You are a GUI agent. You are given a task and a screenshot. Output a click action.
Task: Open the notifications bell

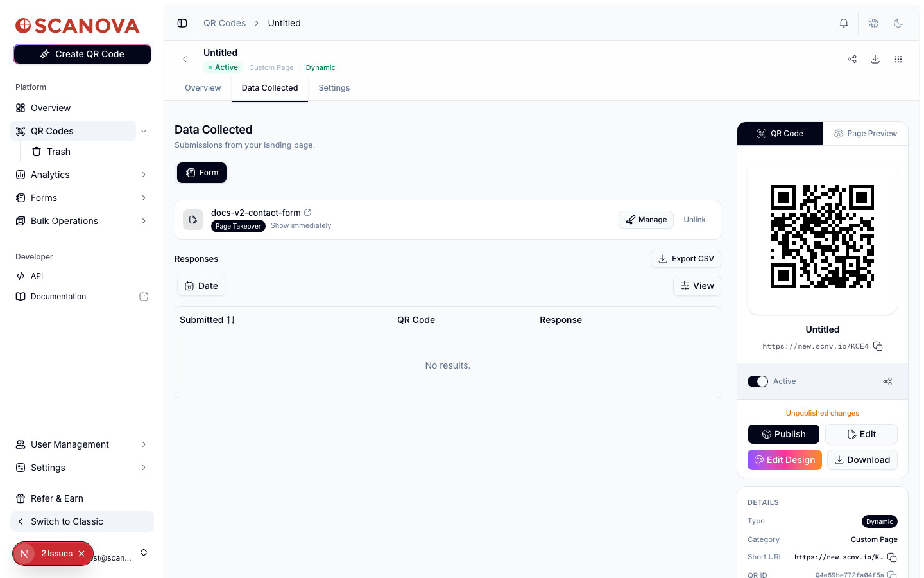tap(844, 23)
